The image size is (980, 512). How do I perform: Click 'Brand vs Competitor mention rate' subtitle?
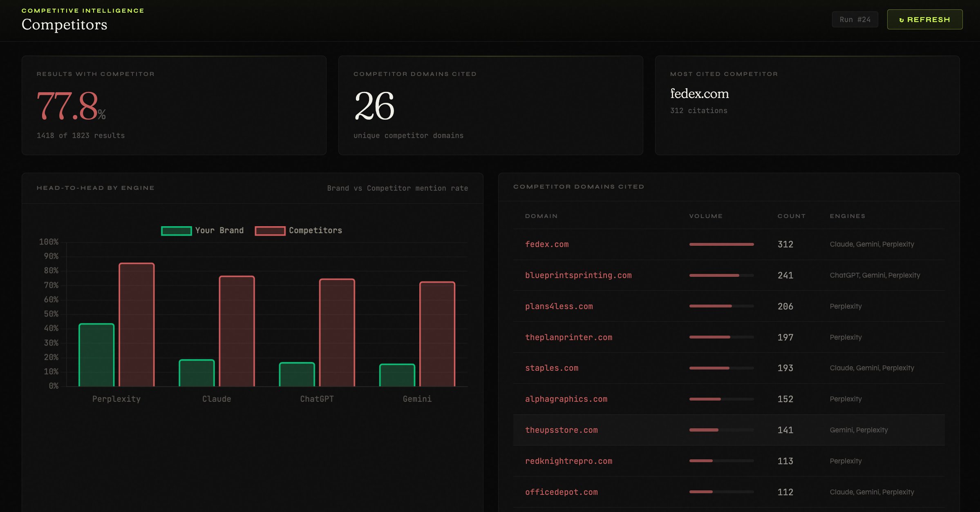[397, 188]
